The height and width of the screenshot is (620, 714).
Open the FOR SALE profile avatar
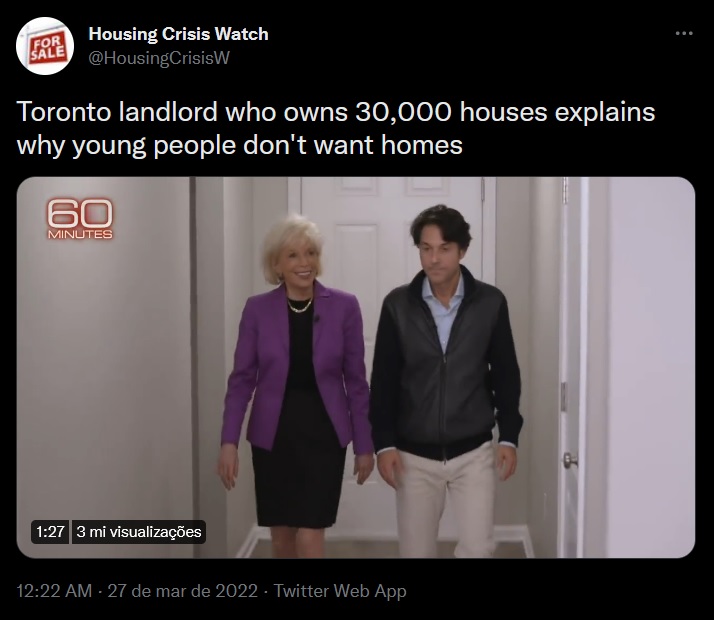(45, 46)
